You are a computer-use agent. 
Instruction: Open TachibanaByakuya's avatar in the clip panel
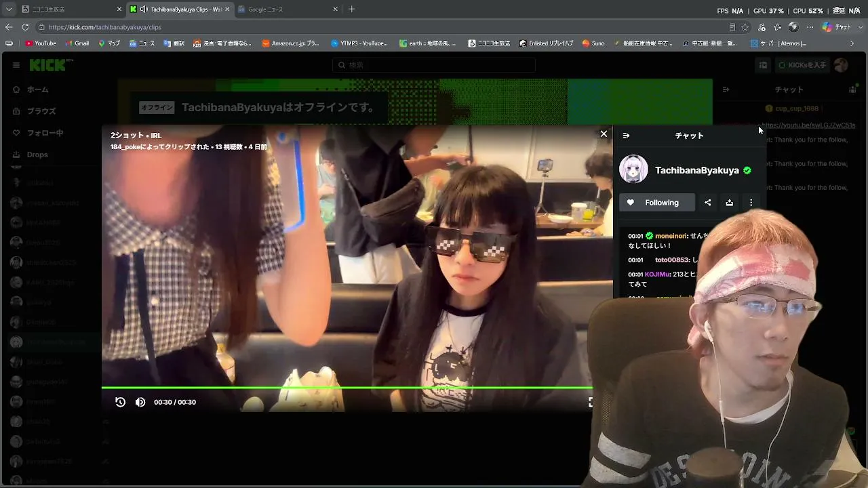[x=633, y=169]
